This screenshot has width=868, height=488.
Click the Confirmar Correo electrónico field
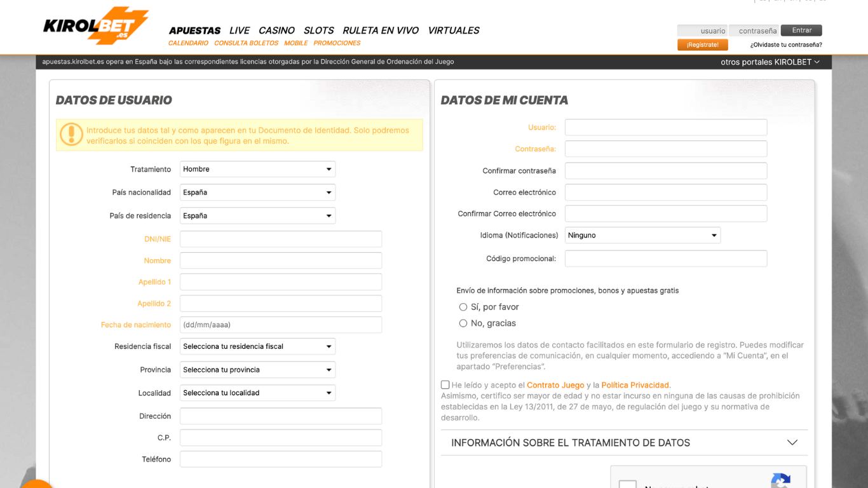click(x=666, y=213)
